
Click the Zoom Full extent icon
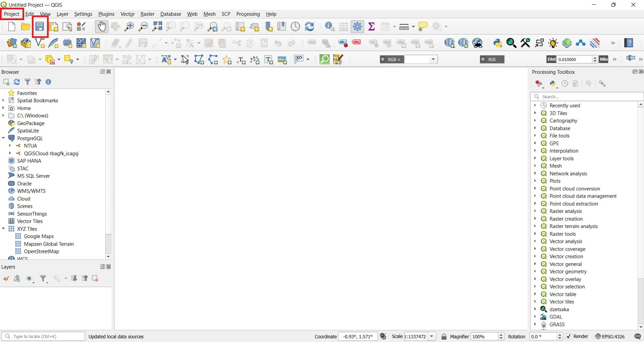tap(157, 26)
